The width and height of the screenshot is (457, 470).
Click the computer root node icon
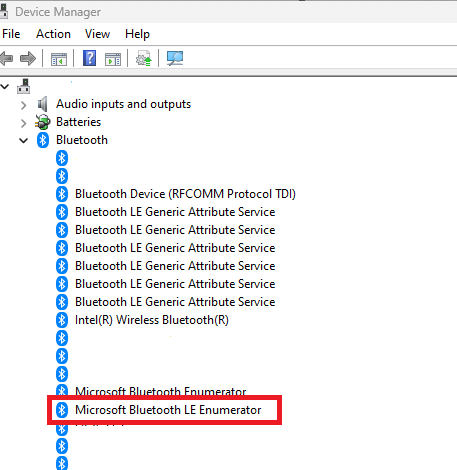pyautogui.click(x=24, y=87)
